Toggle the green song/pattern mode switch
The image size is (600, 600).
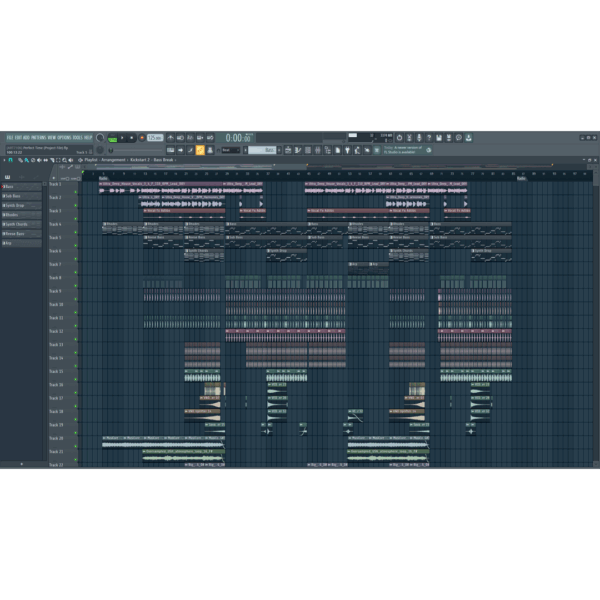pyautogui.click(x=112, y=138)
